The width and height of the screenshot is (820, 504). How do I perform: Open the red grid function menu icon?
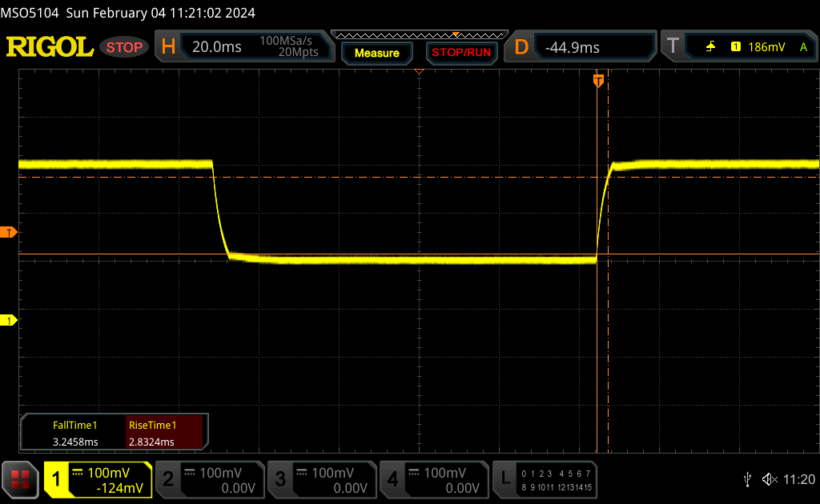coord(20,478)
